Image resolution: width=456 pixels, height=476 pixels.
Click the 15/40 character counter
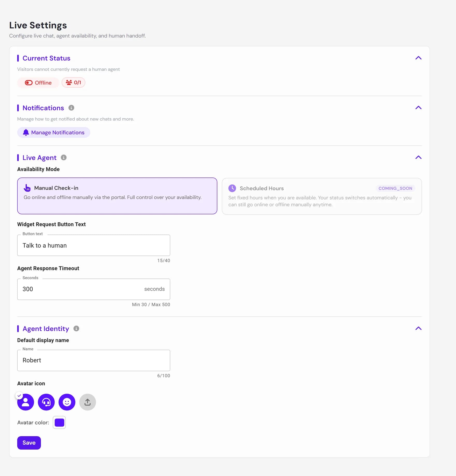point(164,261)
